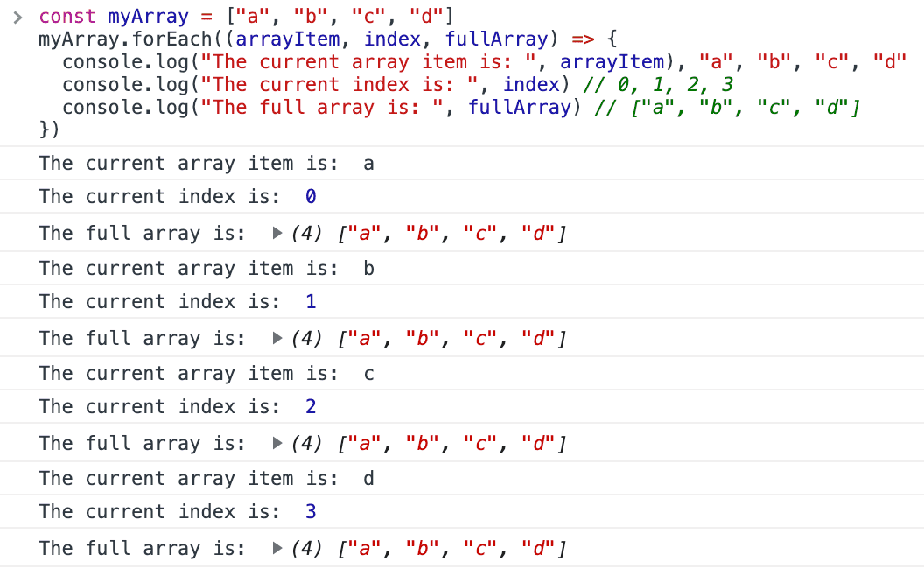This screenshot has height=569, width=924.
Task: Expand the last logged full array
Action: coord(276,549)
